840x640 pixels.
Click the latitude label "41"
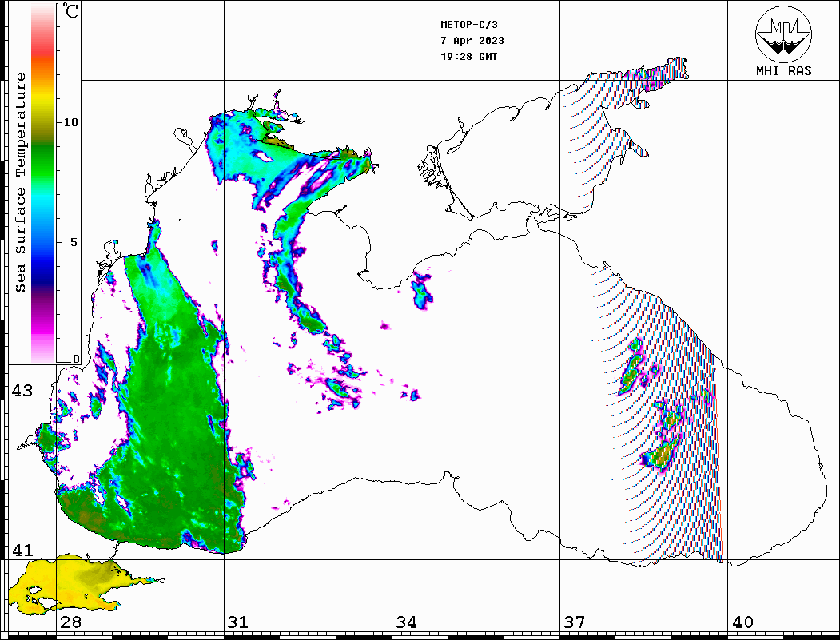(x=22, y=551)
